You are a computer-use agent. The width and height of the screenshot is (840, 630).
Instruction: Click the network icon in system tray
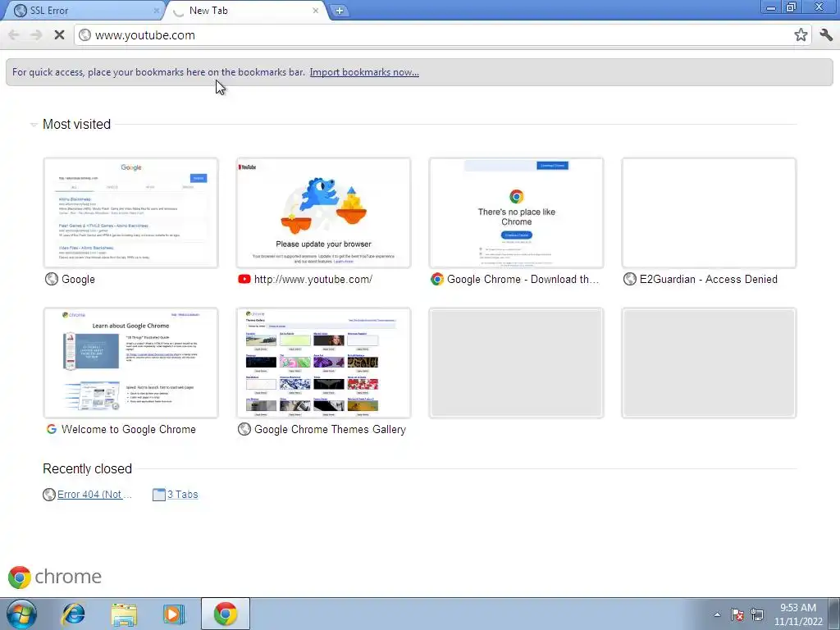pos(757,614)
